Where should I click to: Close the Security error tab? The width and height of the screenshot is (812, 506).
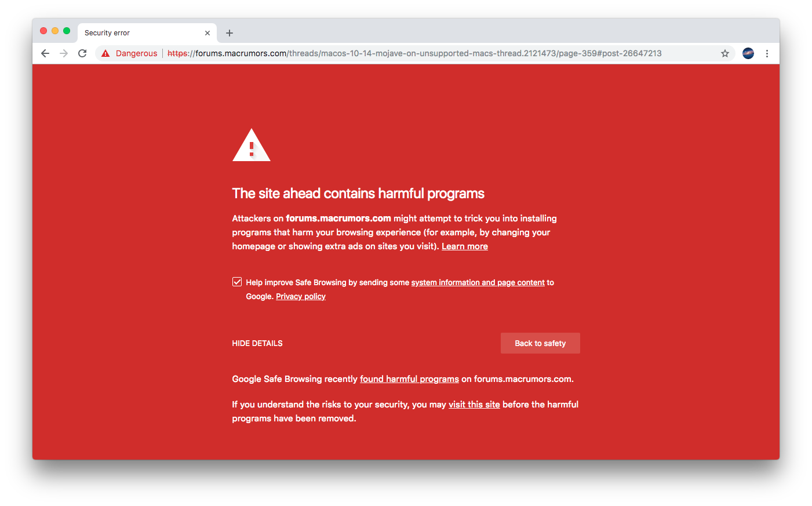pos(207,33)
